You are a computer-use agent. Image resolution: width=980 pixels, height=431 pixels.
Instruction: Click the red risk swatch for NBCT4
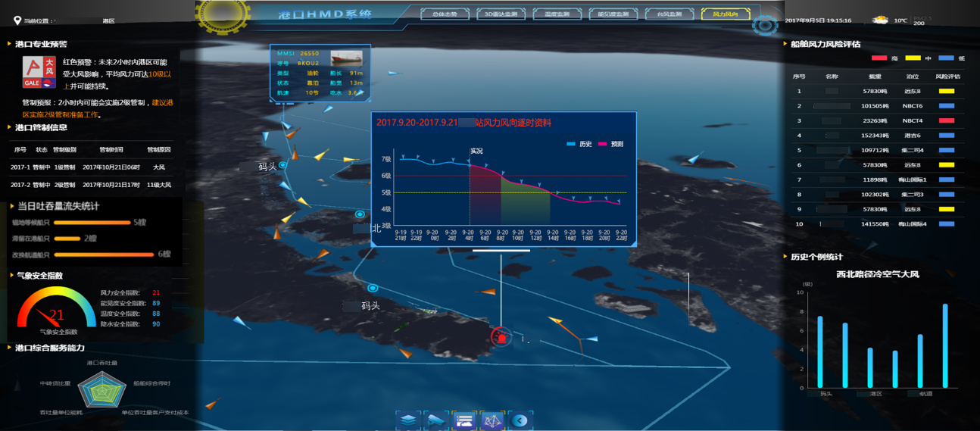click(946, 120)
